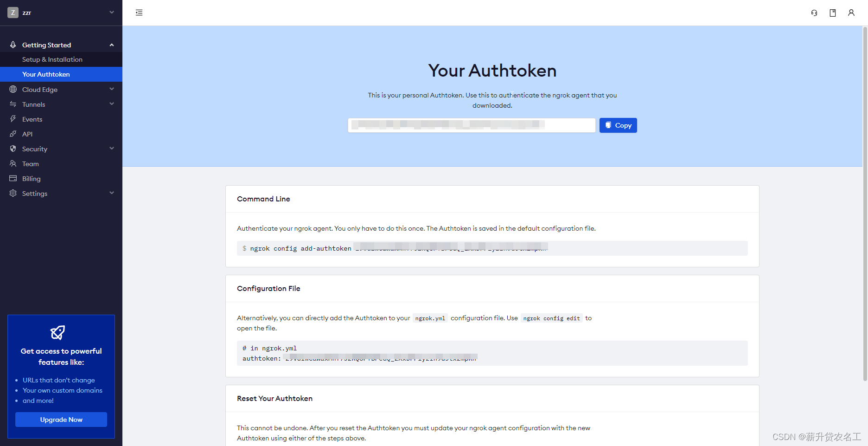Click the upgrade rocket illustration icon
The width and height of the screenshot is (868, 446).
coord(57,332)
